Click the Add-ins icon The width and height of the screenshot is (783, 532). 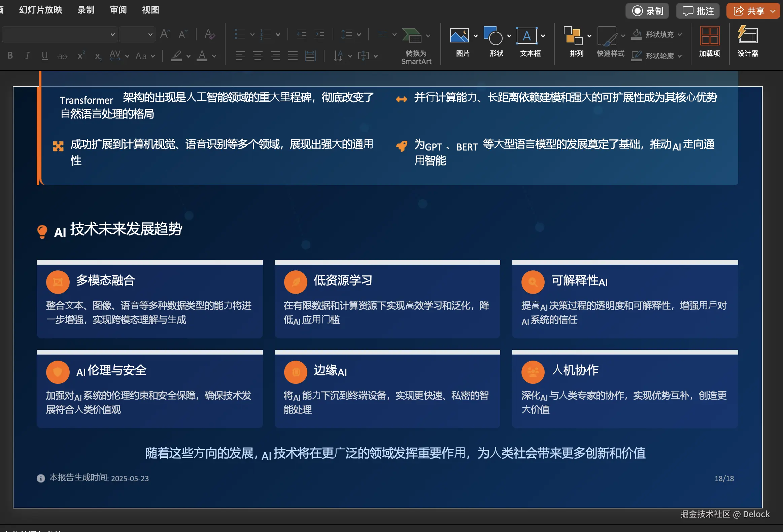(x=710, y=36)
